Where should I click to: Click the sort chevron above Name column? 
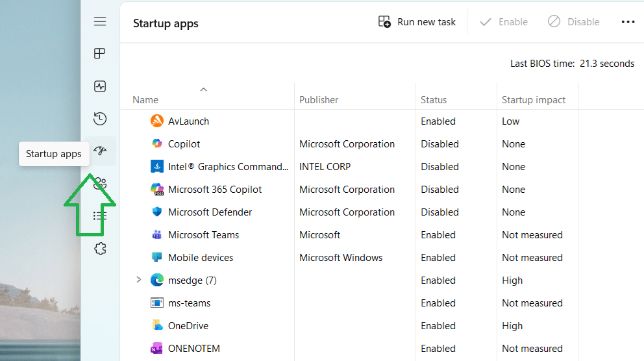click(203, 90)
